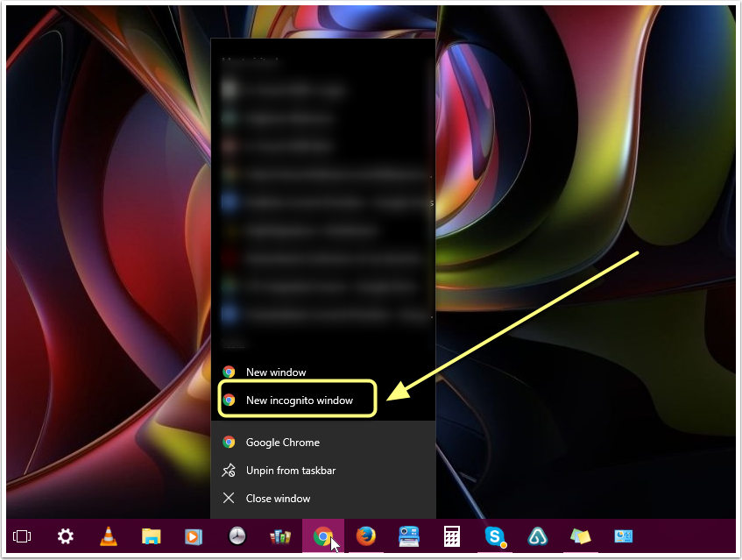
Task: Open the blue scanner-like app icon
Action: point(408,536)
